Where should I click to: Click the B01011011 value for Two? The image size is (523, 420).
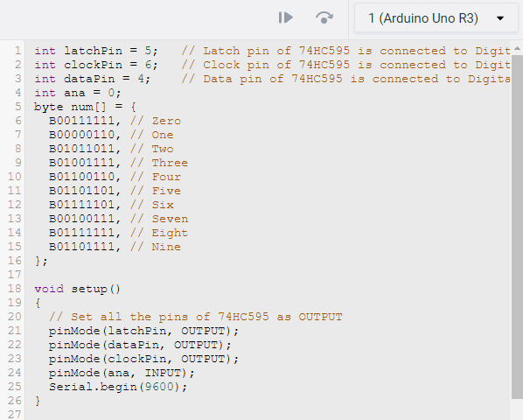pos(82,149)
